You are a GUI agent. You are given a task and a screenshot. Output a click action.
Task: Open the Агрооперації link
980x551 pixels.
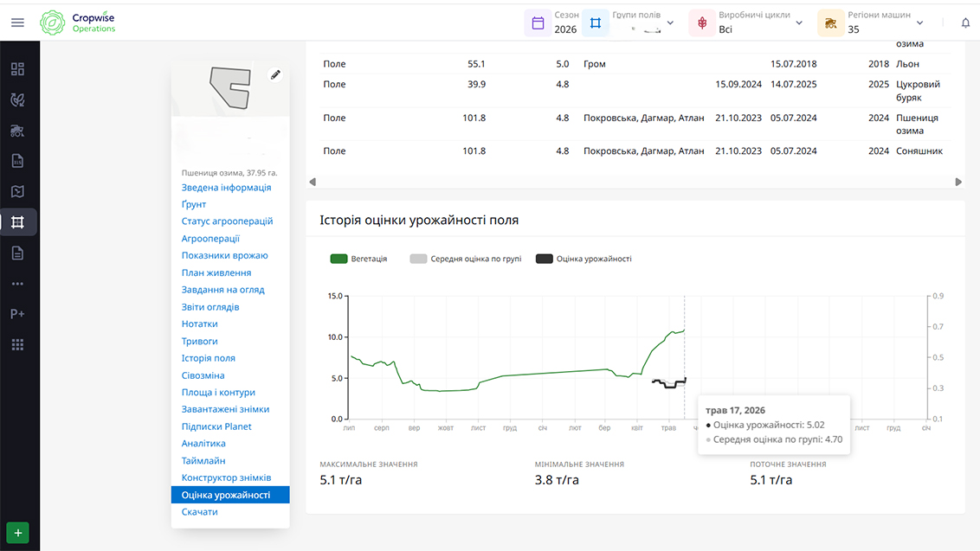click(x=210, y=239)
